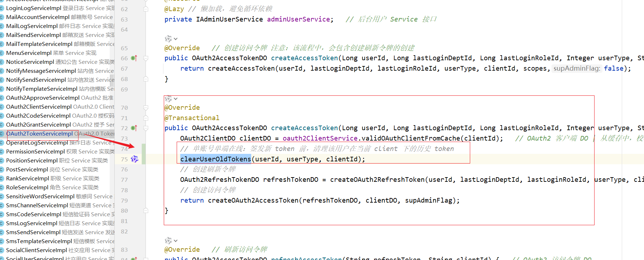Toggle the fold end marker at line 80

(146, 211)
